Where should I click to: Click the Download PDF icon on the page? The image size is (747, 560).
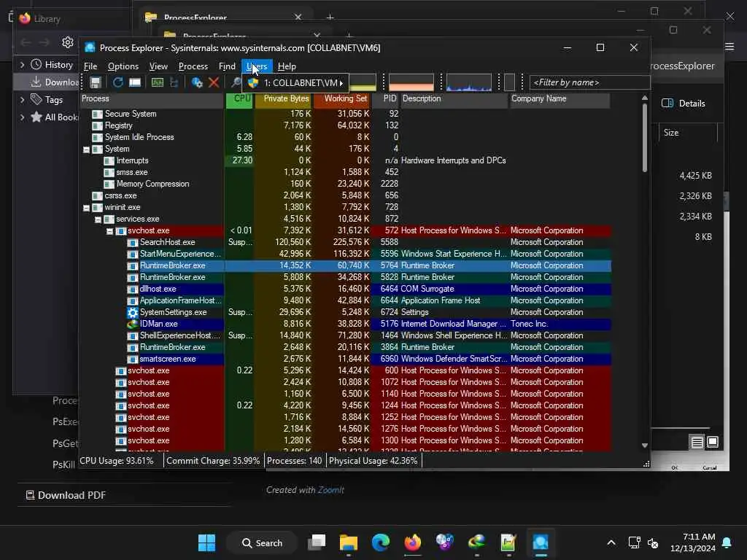coord(30,495)
